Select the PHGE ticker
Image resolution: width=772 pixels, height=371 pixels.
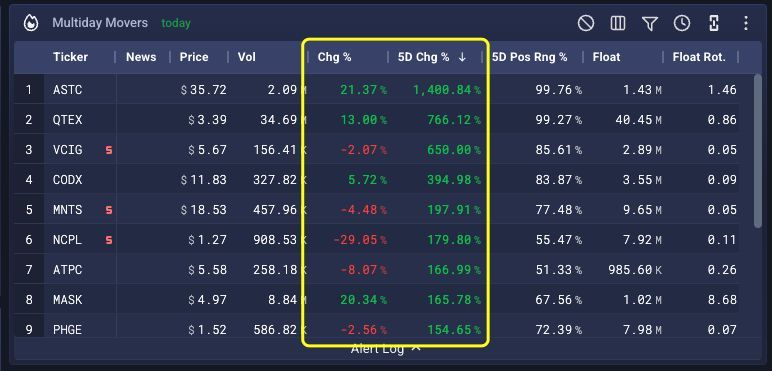click(x=67, y=330)
